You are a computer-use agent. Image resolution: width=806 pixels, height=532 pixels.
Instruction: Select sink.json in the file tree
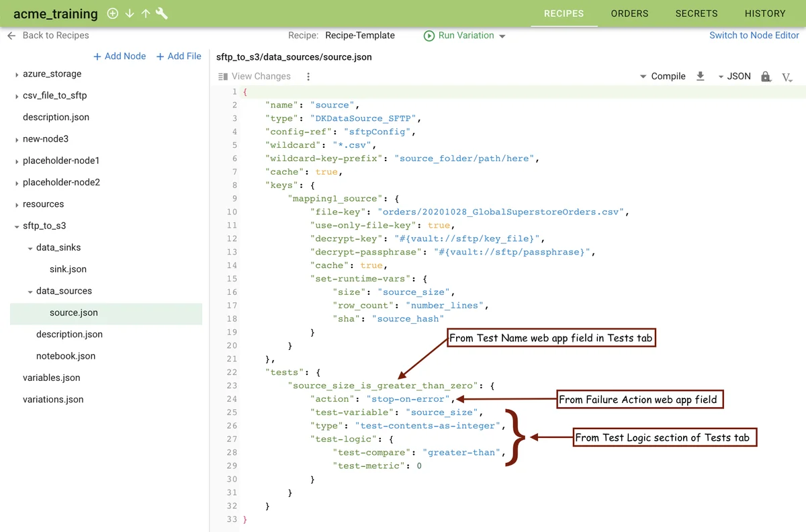coord(68,269)
